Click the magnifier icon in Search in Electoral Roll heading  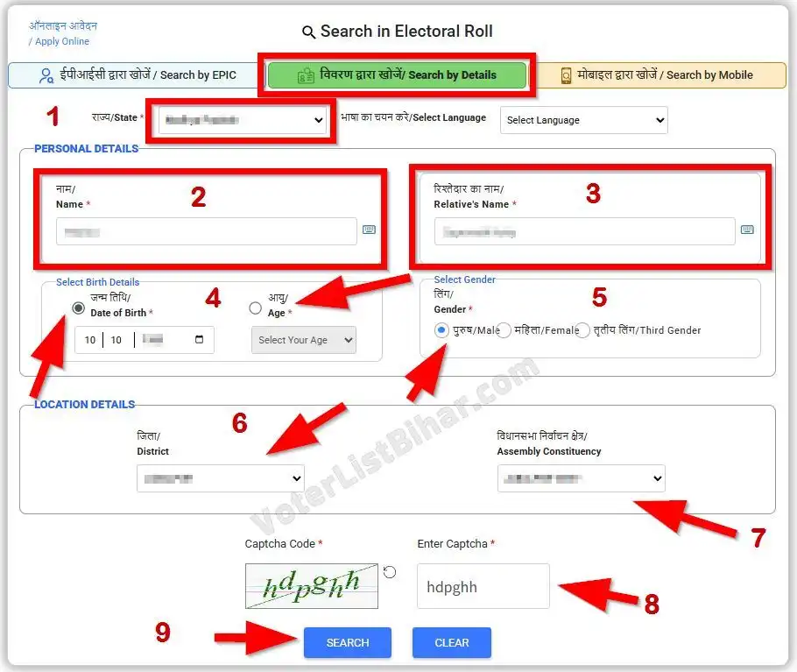click(308, 32)
